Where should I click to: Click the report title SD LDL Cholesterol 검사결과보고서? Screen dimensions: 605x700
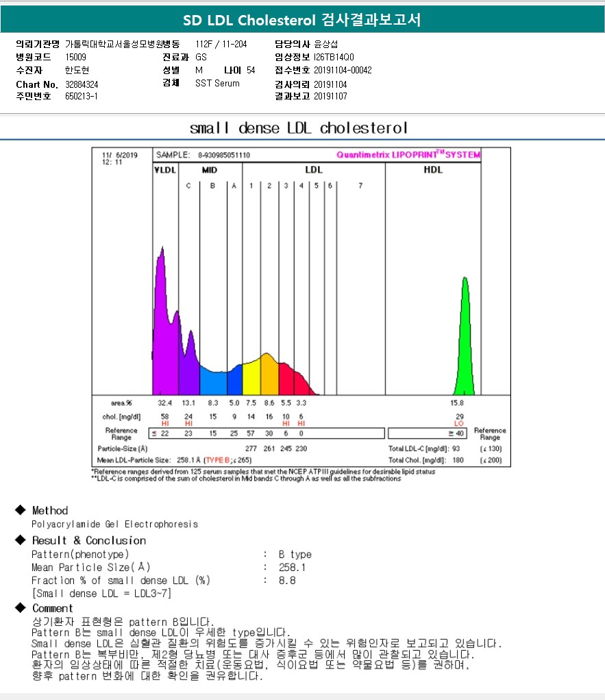302,20
